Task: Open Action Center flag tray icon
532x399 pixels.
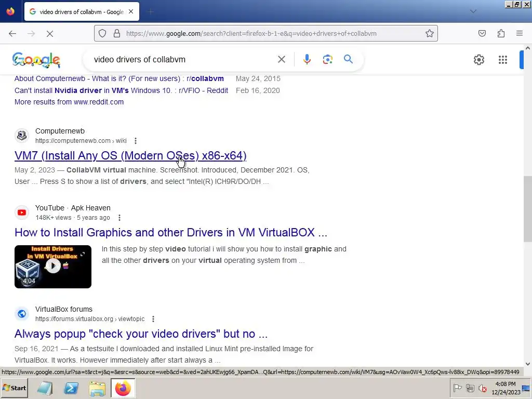Action: (x=457, y=388)
